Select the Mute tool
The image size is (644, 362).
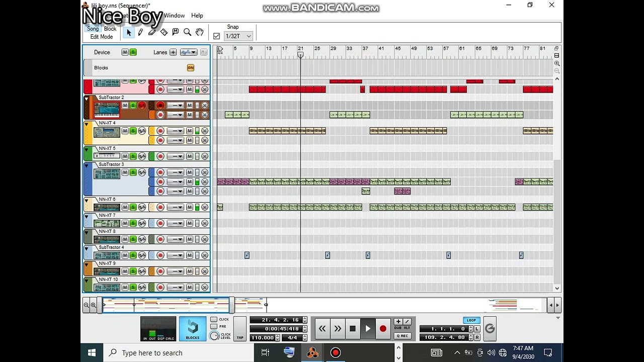click(x=176, y=32)
